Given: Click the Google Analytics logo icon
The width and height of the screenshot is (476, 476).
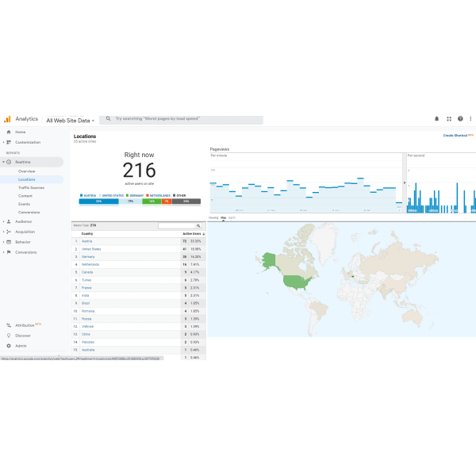Looking at the screenshot, I should [7, 119].
